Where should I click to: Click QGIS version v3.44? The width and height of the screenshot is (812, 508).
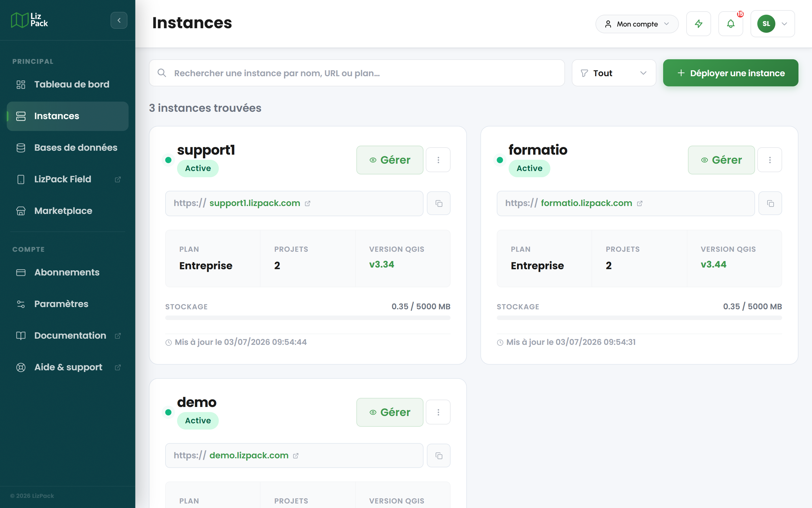coord(713,264)
